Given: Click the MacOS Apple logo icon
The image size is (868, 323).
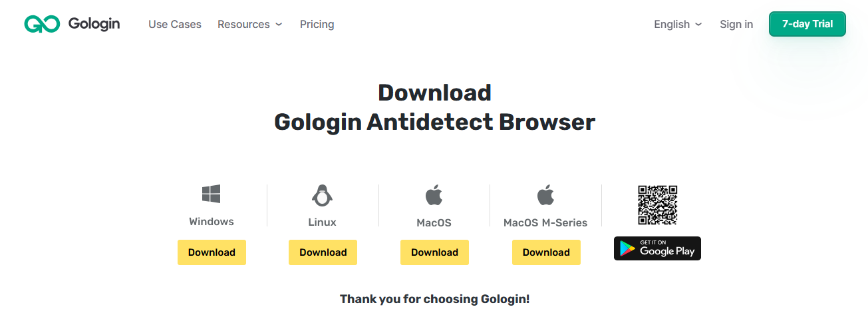Looking at the screenshot, I should (x=434, y=195).
